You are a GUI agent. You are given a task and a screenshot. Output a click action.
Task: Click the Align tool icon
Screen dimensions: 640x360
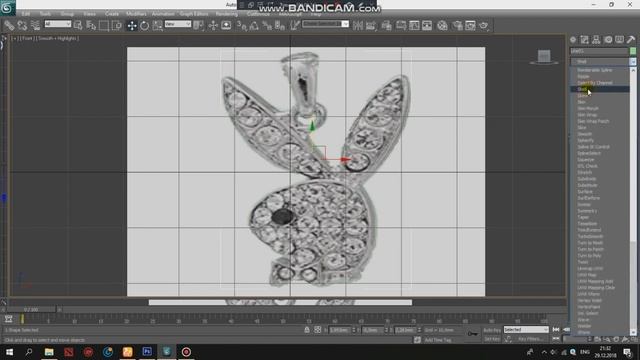pyautogui.click(x=371, y=25)
